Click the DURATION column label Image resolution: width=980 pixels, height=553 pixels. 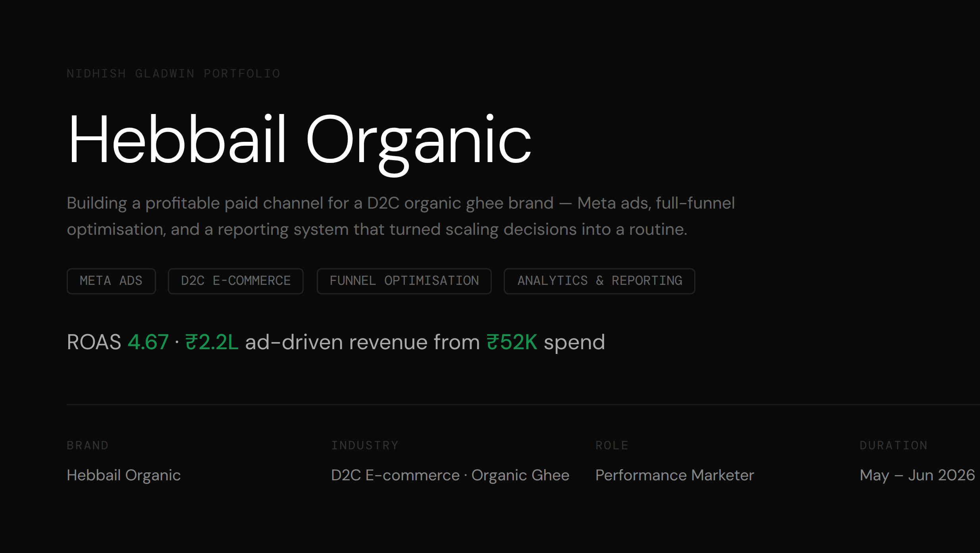pos(893,445)
